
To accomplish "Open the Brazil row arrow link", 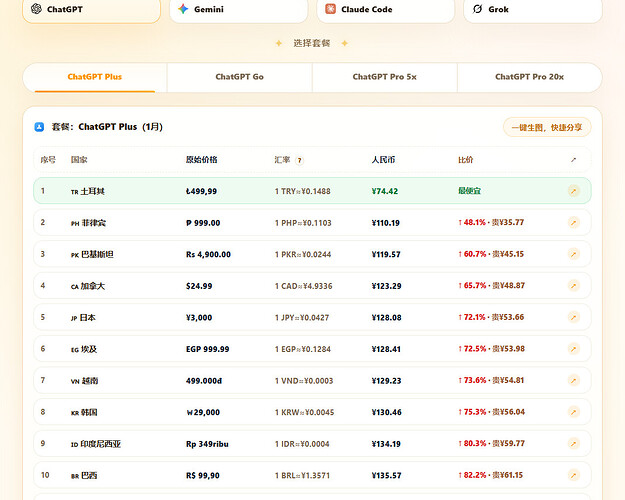I will click(573, 475).
